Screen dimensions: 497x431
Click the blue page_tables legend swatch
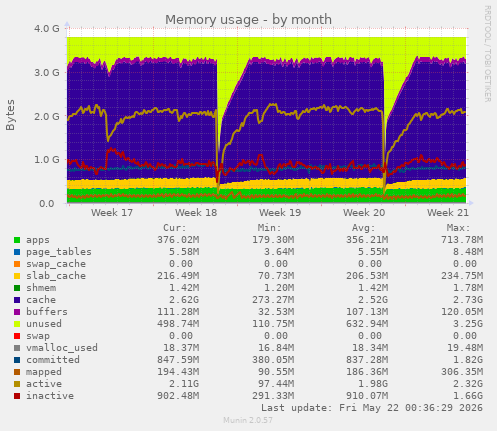(17, 252)
